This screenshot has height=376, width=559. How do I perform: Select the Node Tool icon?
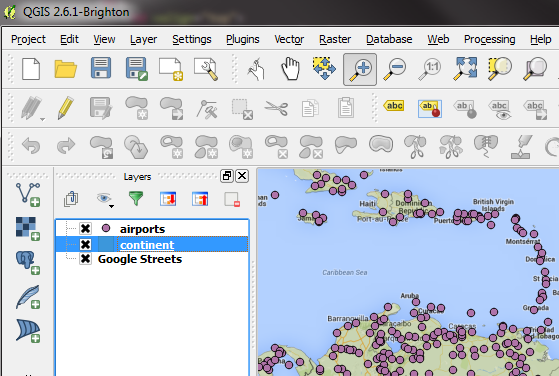[207, 109]
